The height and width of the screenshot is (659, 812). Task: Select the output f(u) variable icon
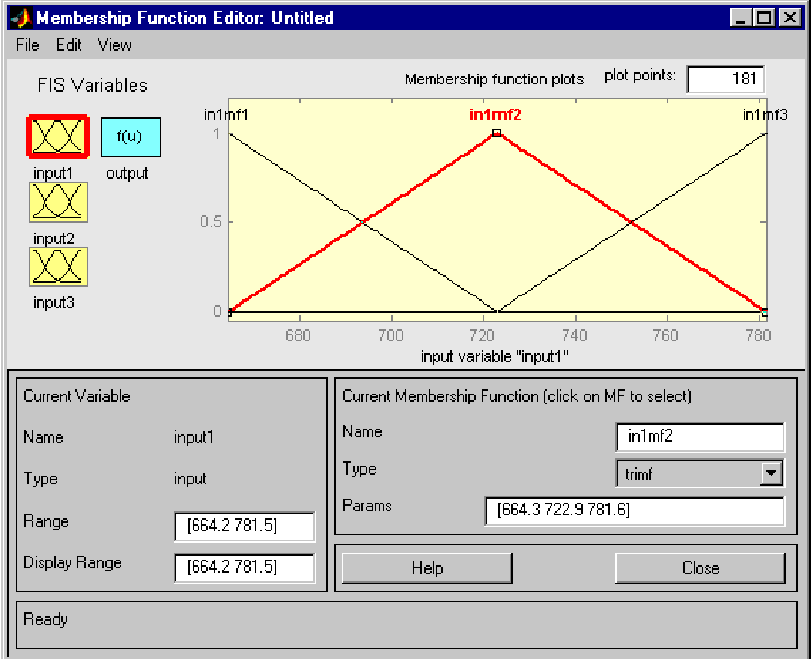[x=130, y=137]
